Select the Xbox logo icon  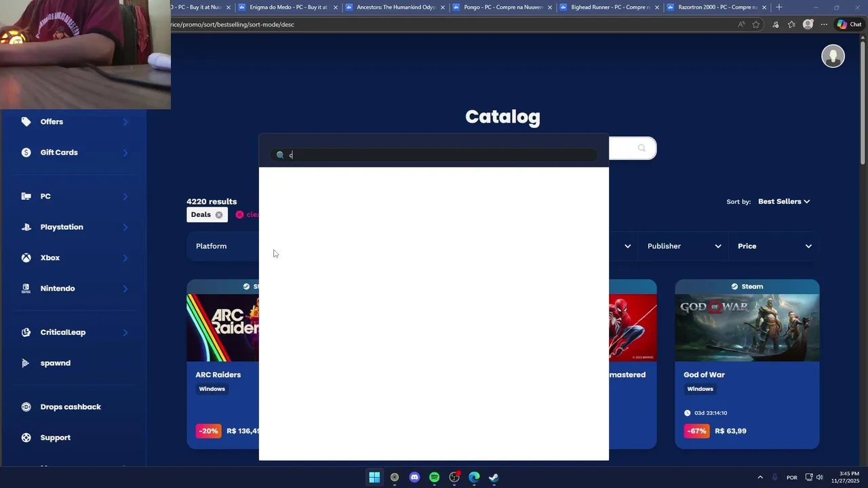(x=26, y=258)
